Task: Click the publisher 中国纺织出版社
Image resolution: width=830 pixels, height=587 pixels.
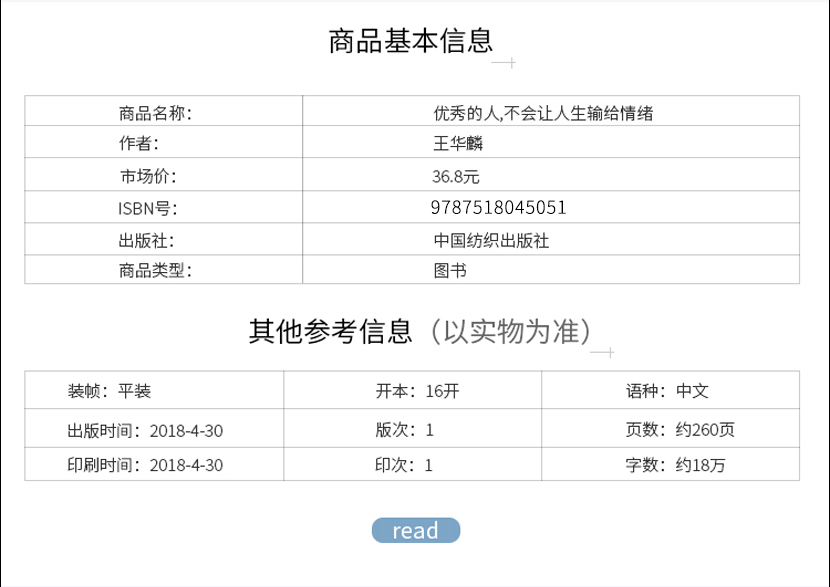Action: (x=491, y=240)
